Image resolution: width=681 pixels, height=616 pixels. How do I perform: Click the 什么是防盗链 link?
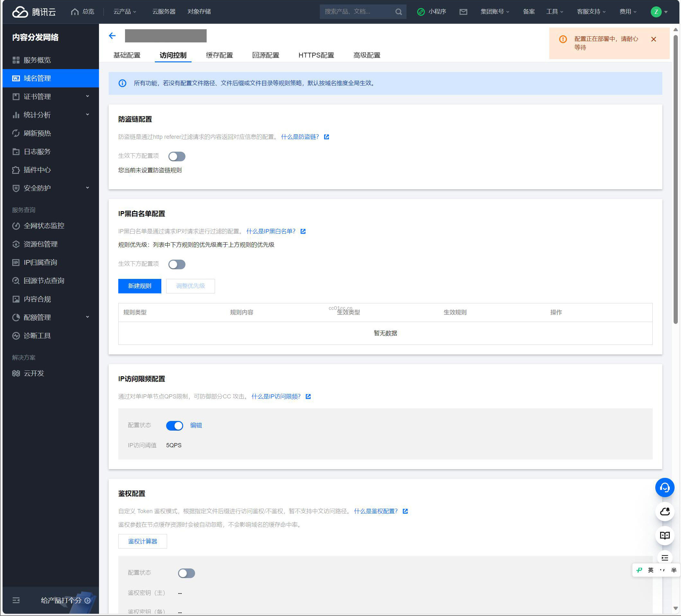(300, 137)
